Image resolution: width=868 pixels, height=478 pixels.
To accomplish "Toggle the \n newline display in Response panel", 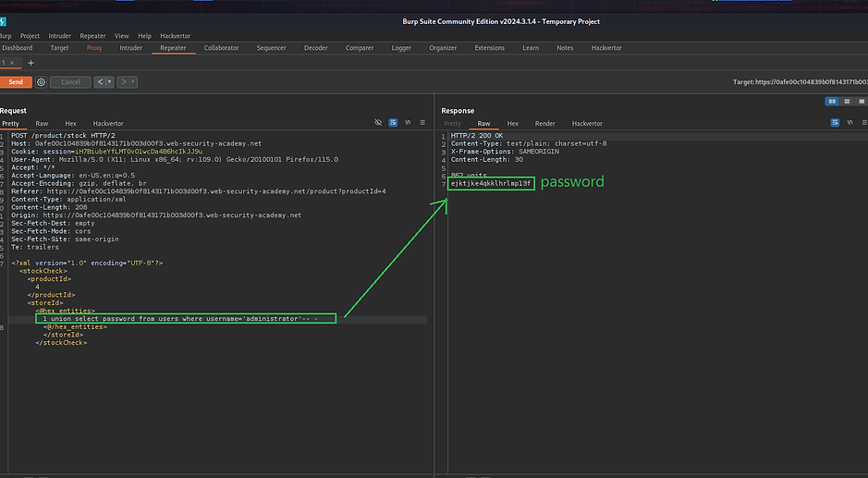I will (x=850, y=123).
